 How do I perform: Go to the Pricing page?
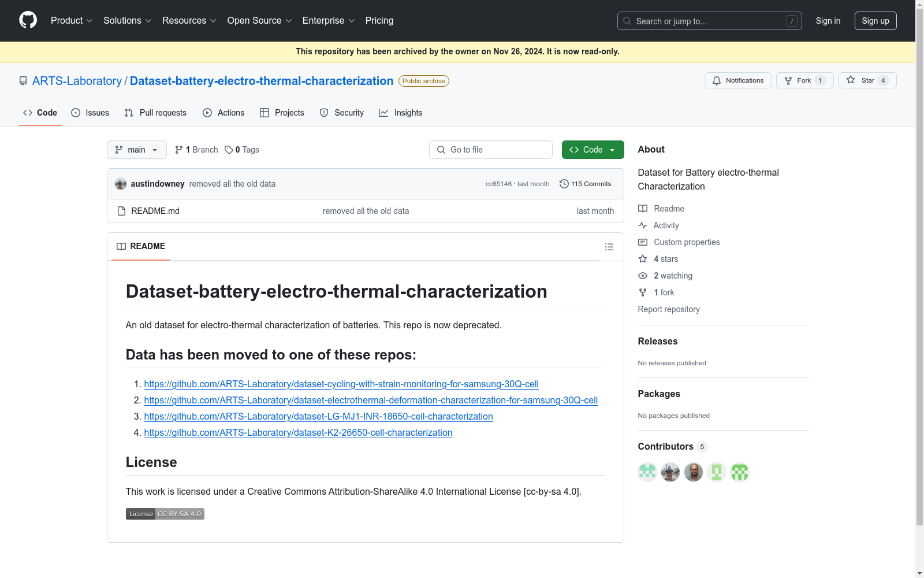pyautogui.click(x=379, y=21)
